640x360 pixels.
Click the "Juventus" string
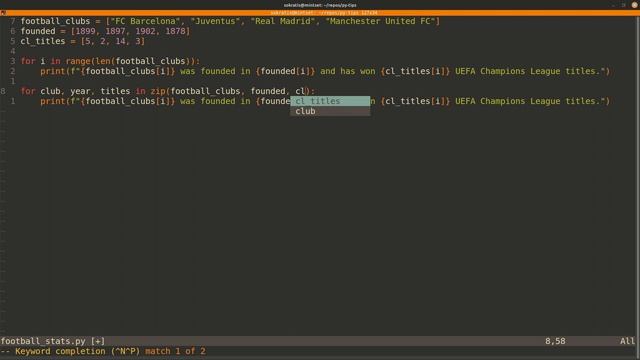click(x=215, y=21)
